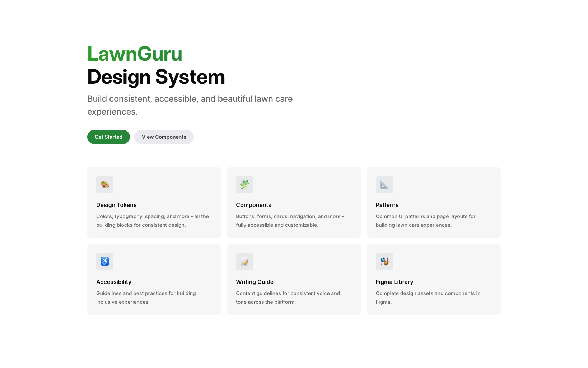Open the Patterns card heading
The width and height of the screenshot is (588, 368).
pyautogui.click(x=387, y=205)
